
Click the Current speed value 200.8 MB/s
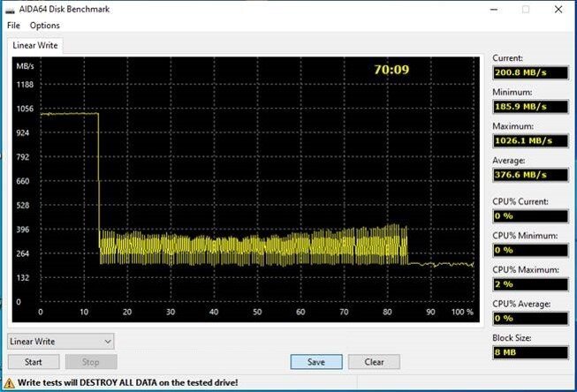point(530,72)
